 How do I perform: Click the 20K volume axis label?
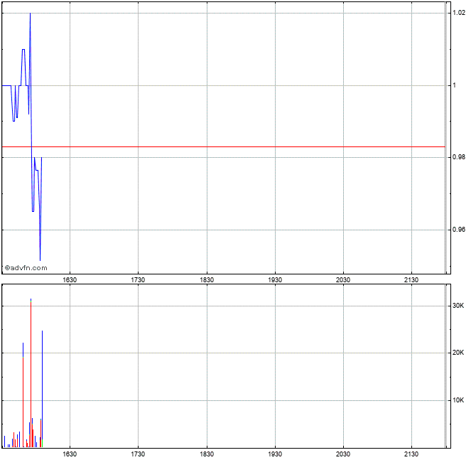pyautogui.click(x=458, y=353)
